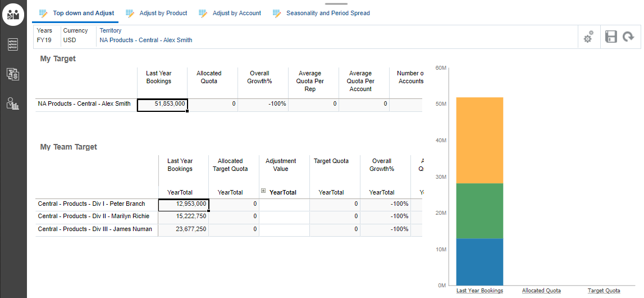Select Peter Branch adjustment value cell
The width and height of the screenshot is (644, 298).
pos(284,204)
